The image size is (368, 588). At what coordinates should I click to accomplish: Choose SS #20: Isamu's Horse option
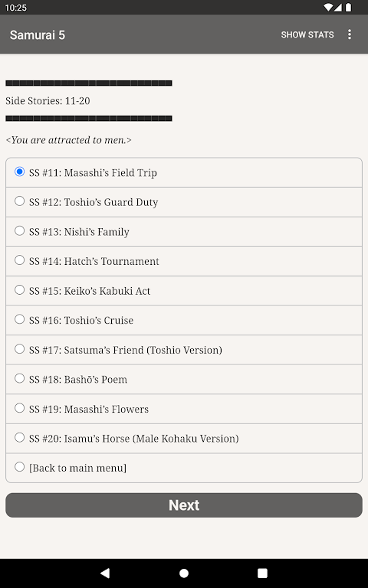click(184, 439)
